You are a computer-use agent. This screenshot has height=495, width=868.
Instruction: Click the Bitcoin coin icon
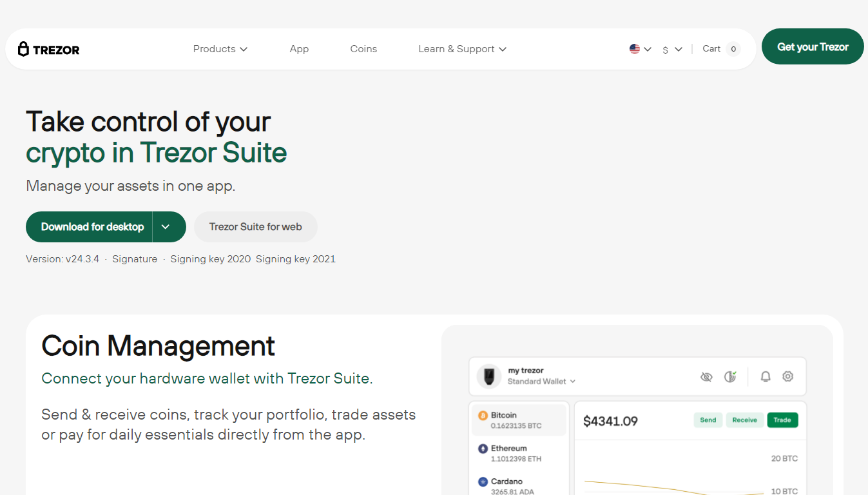(483, 416)
